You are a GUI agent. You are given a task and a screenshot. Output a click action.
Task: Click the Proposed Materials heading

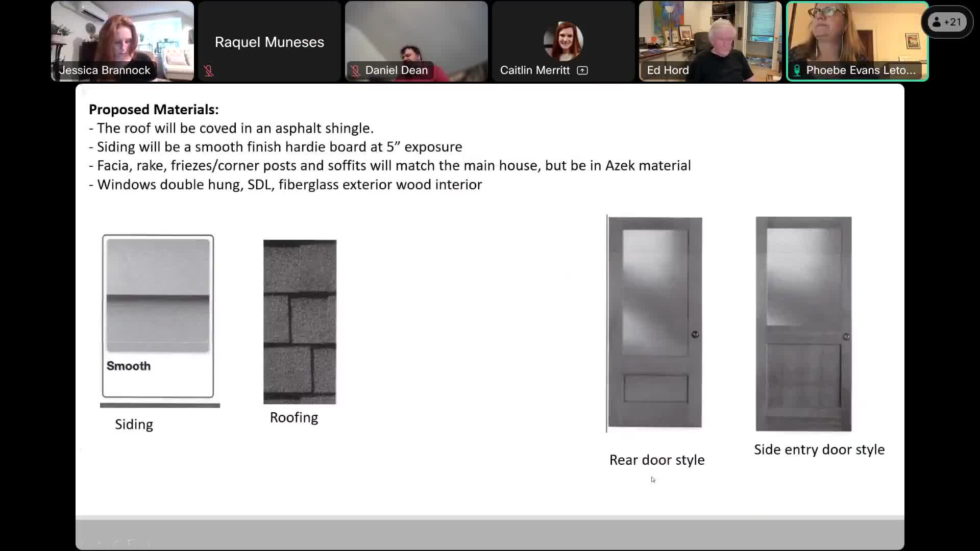click(154, 110)
